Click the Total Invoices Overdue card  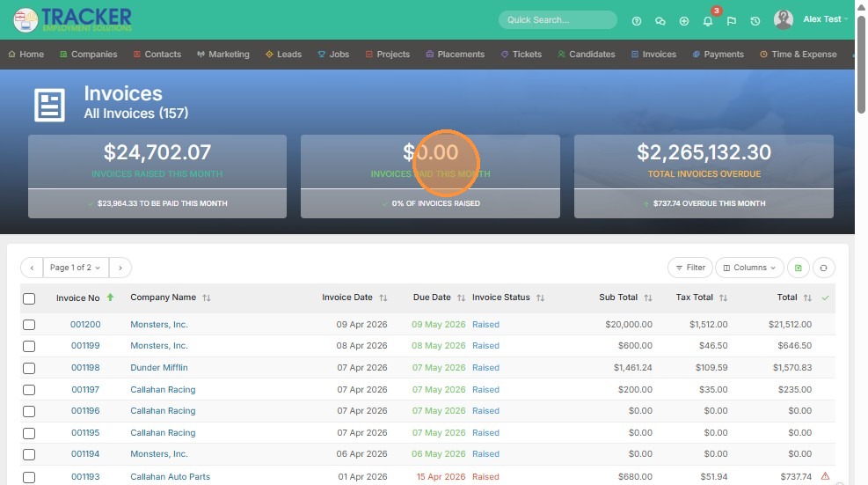pyautogui.click(x=704, y=176)
